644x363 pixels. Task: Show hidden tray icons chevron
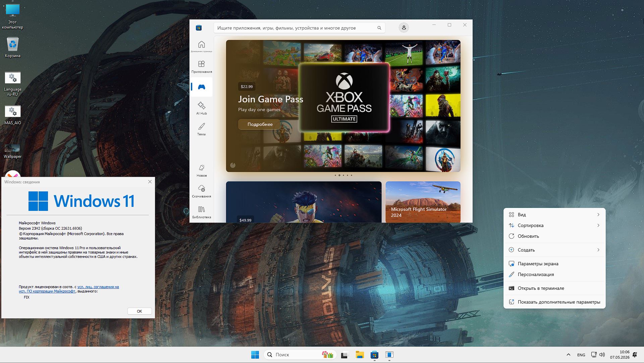point(568,355)
